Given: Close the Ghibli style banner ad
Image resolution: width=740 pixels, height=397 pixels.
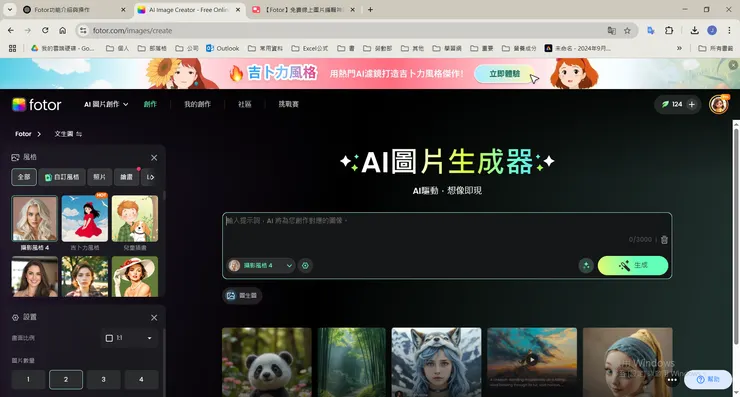Looking at the screenshot, I should 733,65.
